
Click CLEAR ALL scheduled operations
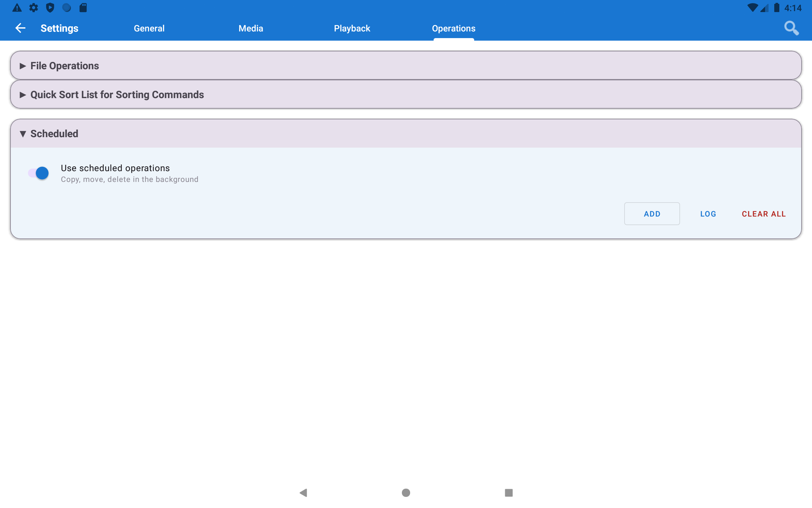coord(764,214)
